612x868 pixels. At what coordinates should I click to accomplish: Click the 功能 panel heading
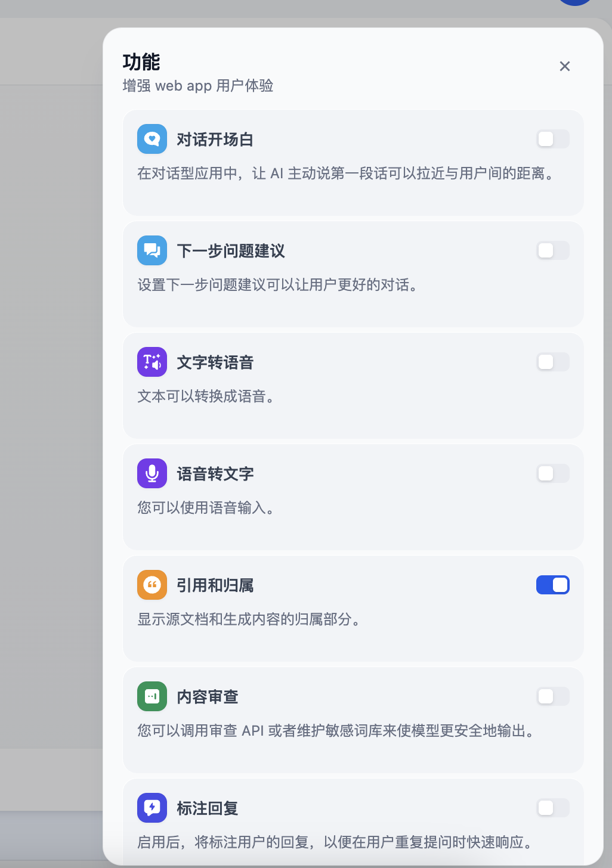(x=141, y=62)
